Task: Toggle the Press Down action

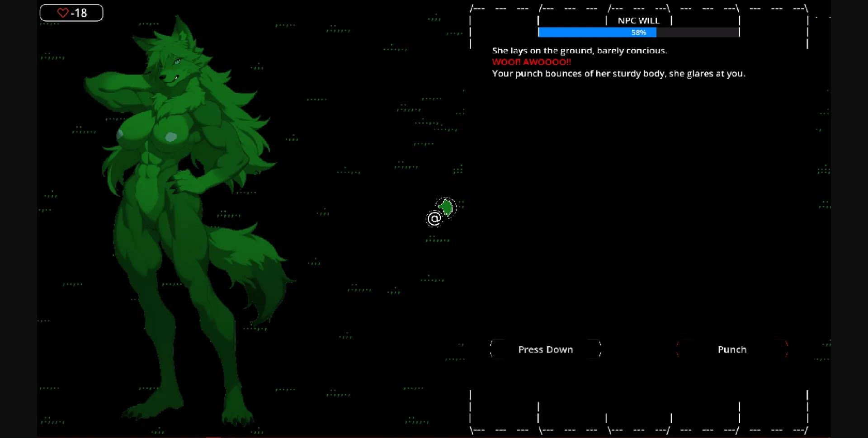Action: (545, 349)
